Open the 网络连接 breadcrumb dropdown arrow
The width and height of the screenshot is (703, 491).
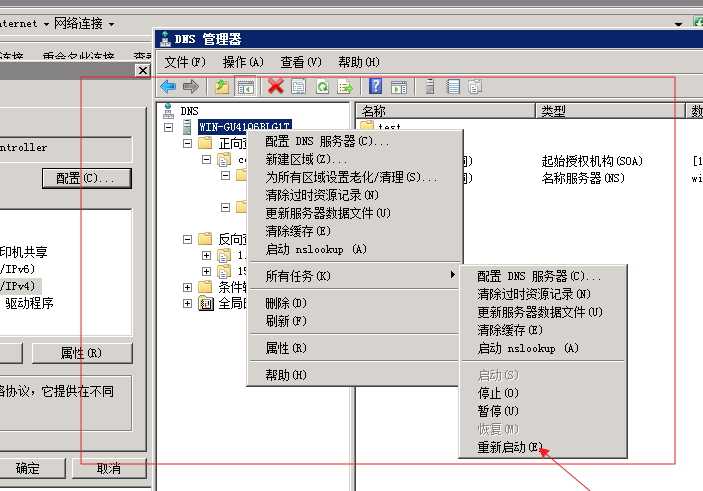(111, 24)
